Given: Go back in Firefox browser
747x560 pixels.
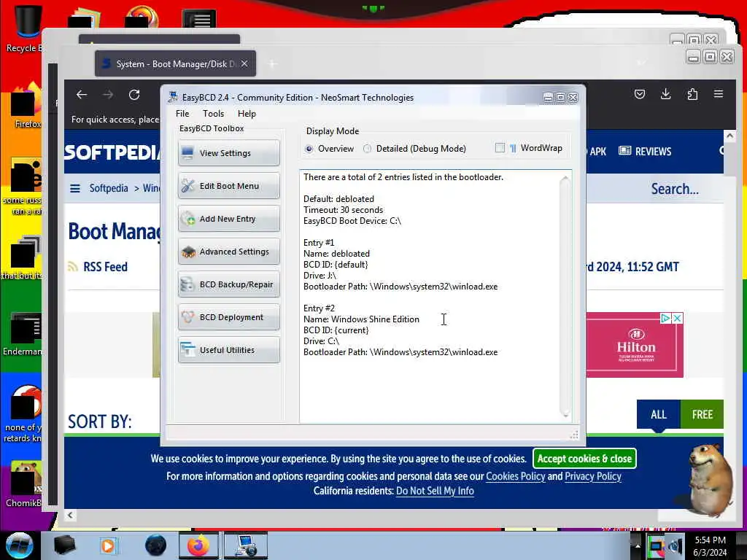Looking at the screenshot, I should coord(82,94).
